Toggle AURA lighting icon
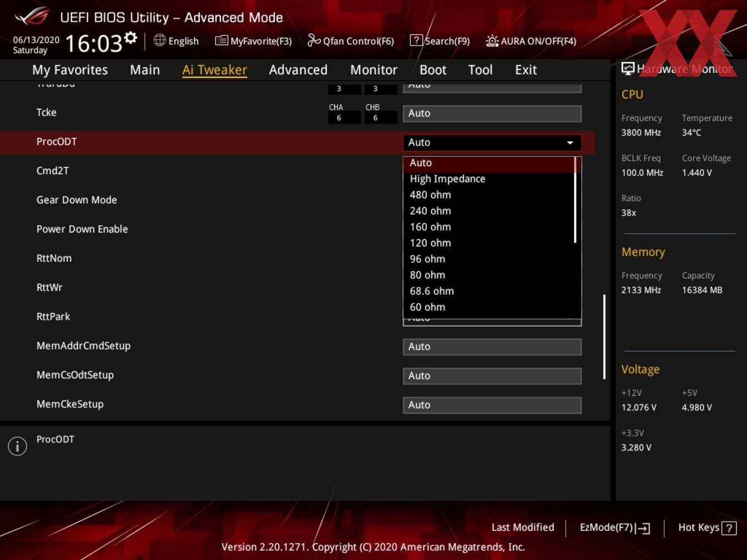The width and height of the screenshot is (747, 560). 492,41
